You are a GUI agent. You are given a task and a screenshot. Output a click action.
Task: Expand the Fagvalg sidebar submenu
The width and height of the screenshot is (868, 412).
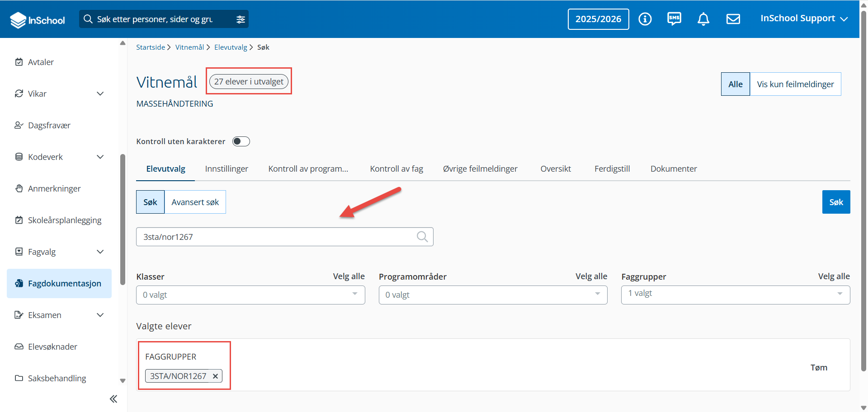pos(100,252)
